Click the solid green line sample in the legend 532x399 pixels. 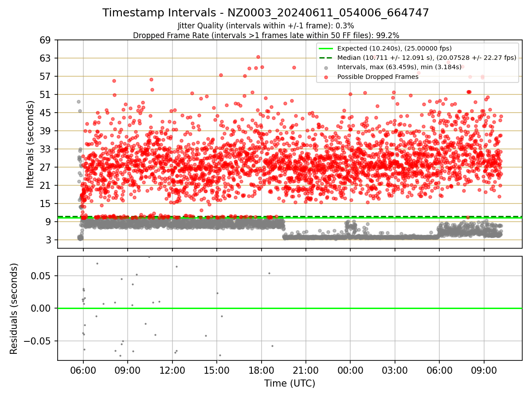click(326, 48)
